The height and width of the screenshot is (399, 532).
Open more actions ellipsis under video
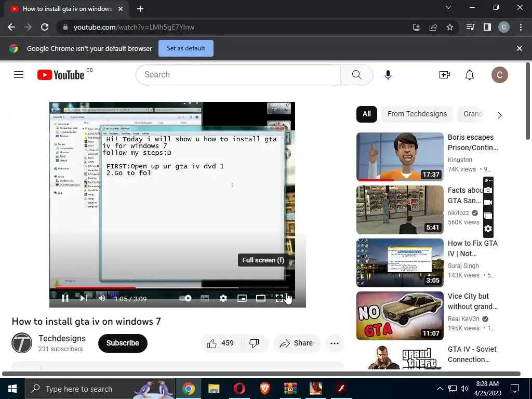[335, 343]
